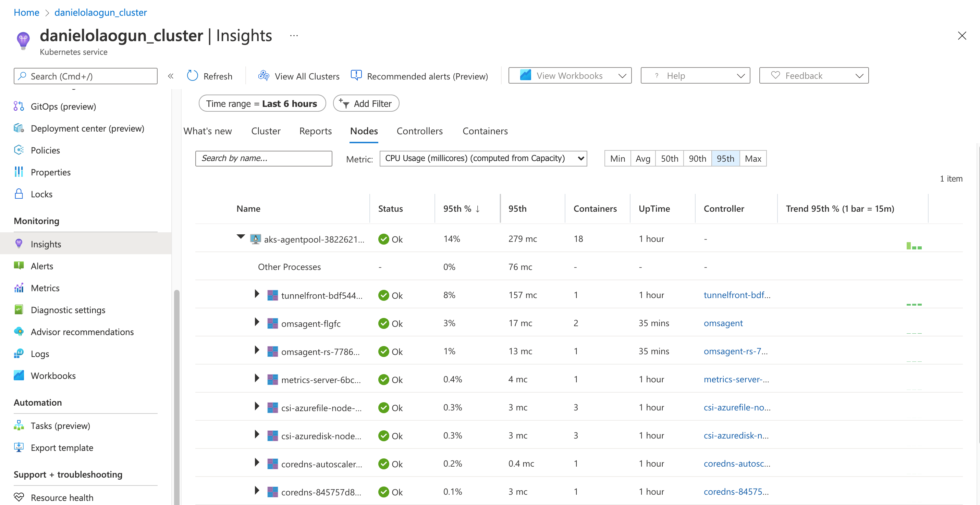Click the Add Filter button

(x=366, y=103)
